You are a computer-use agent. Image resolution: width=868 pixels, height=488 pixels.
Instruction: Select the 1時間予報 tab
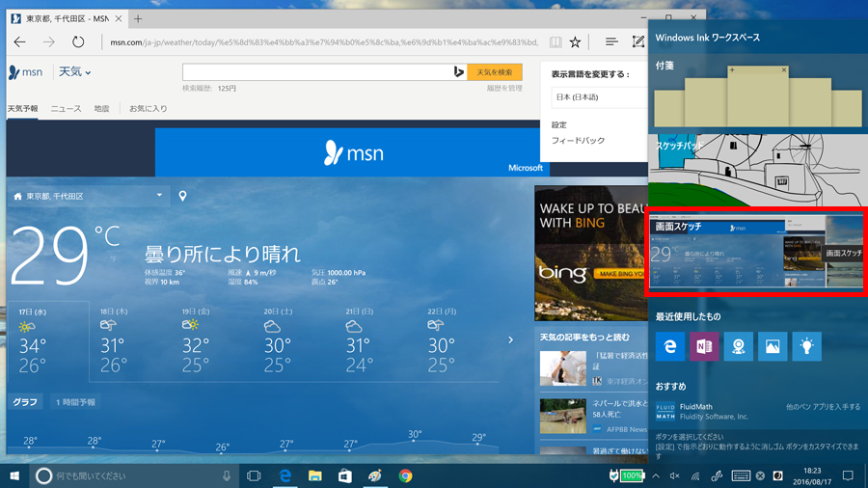click(x=75, y=402)
